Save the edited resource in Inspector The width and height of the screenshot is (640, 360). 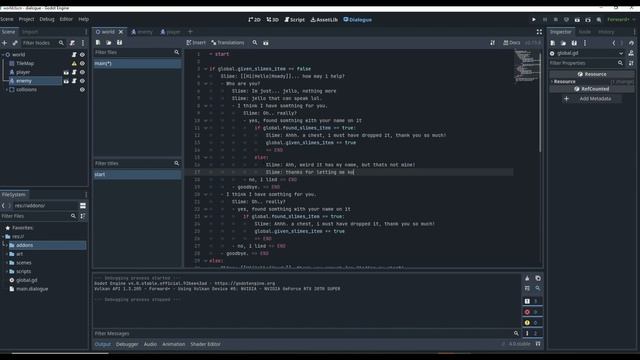574,43
